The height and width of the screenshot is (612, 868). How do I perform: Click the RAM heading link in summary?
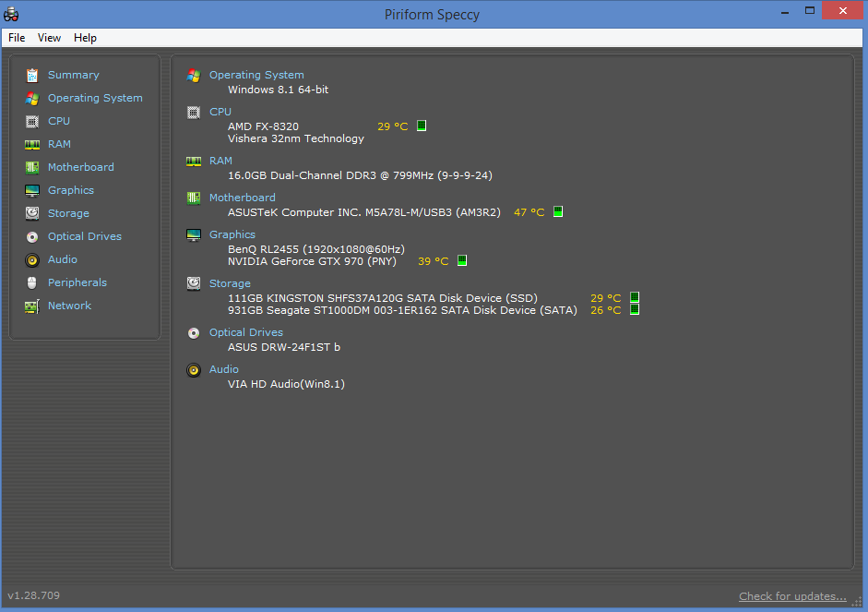[x=220, y=161]
